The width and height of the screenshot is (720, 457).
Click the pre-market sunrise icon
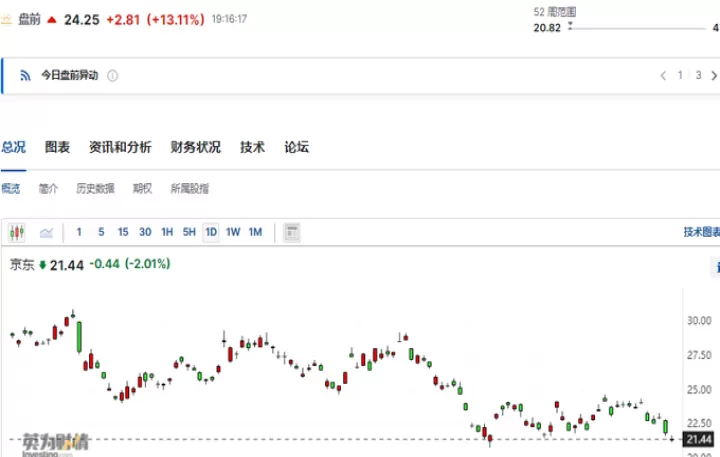[x=6, y=19]
